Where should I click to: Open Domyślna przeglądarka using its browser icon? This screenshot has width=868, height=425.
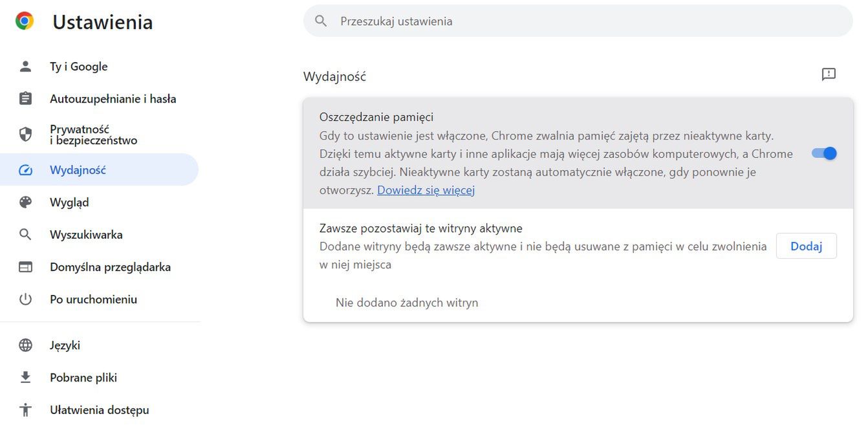[x=25, y=267]
